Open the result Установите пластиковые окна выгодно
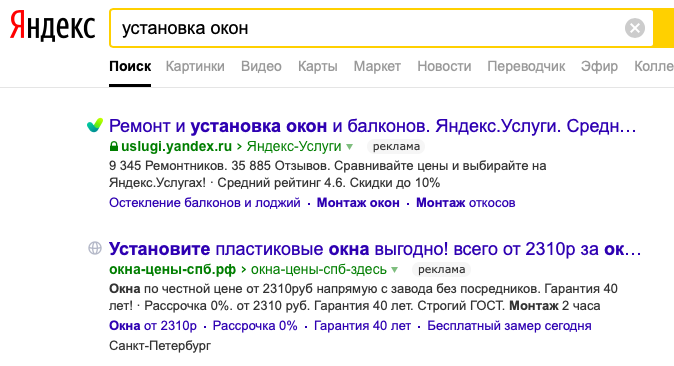 click(x=375, y=249)
